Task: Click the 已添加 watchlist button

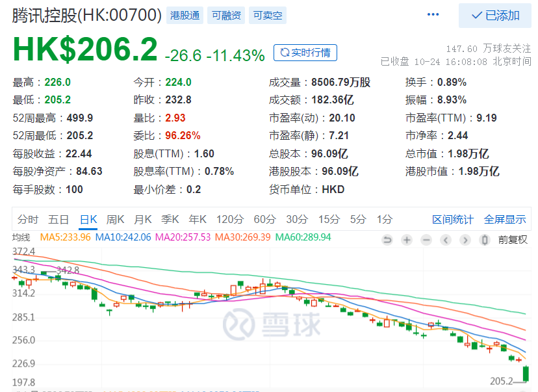Action: pyautogui.click(x=494, y=16)
